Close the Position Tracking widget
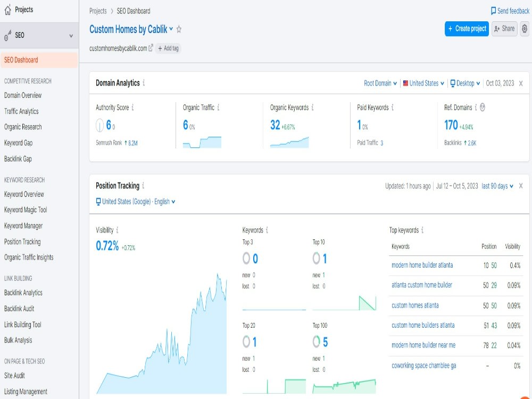Image resolution: width=532 pixels, height=399 pixels. (521, 186)
